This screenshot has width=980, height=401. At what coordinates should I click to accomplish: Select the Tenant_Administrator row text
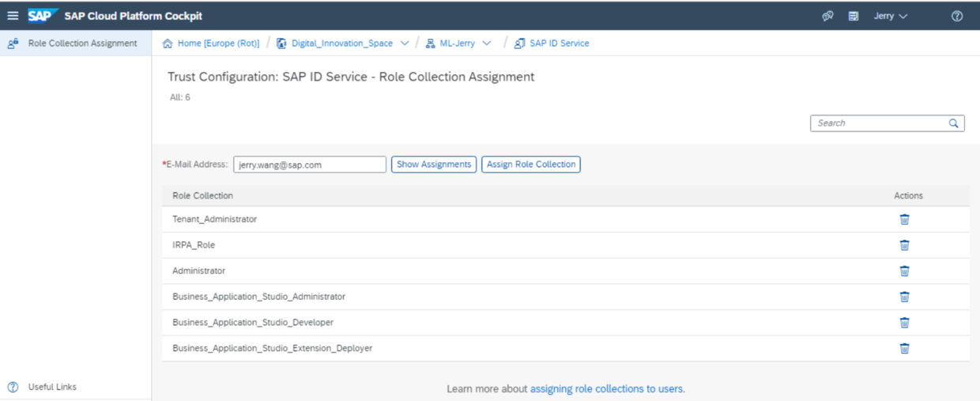(214, 219)
